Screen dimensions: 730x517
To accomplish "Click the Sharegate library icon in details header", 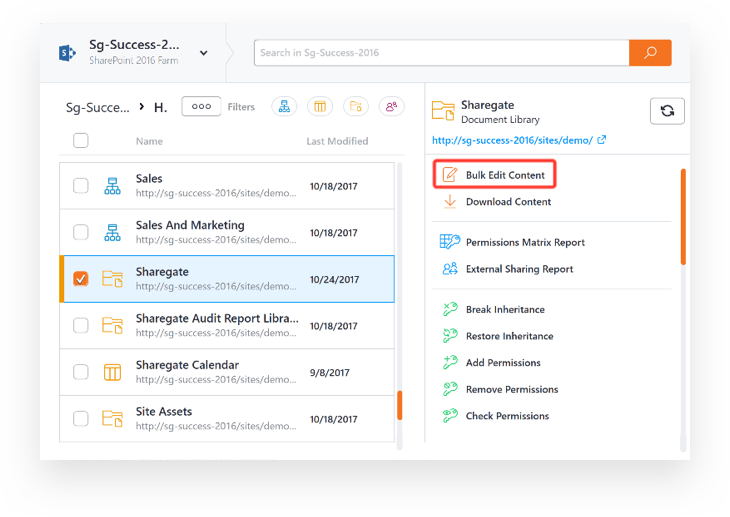I will [443, 111].
